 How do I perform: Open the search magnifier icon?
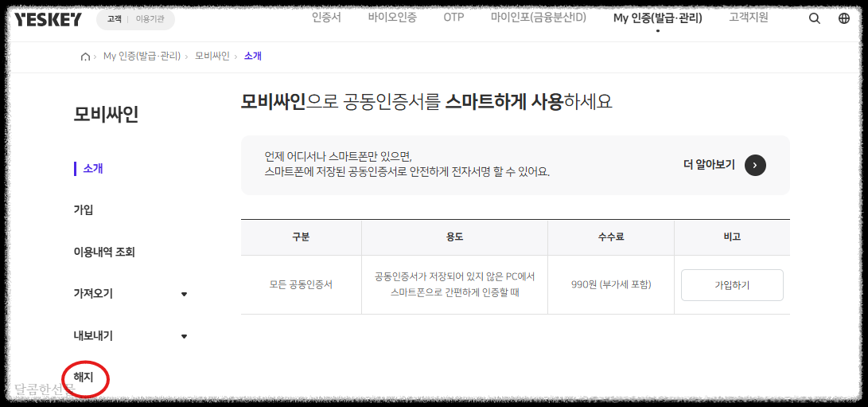pyautogui.click(x=815, y=18)
